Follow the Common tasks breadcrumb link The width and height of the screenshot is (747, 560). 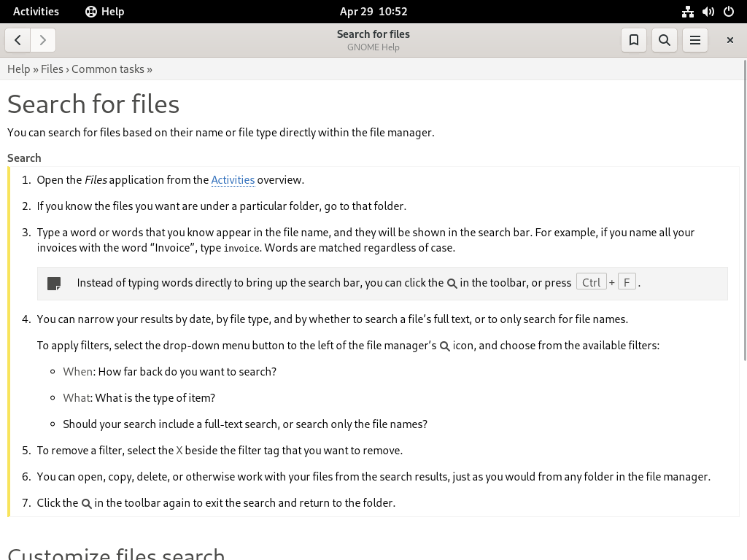point(108,69)
